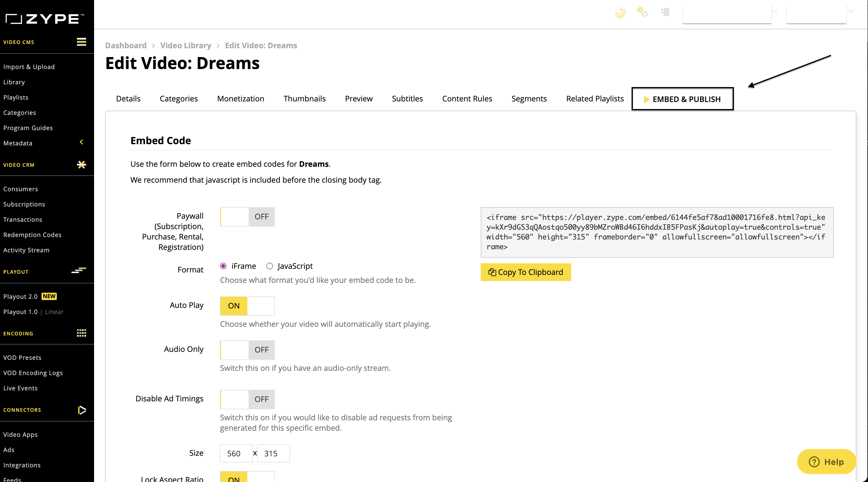Open Metadata in the sidebar
This screenshot has height=482, width=868.
tap(18, 143)
